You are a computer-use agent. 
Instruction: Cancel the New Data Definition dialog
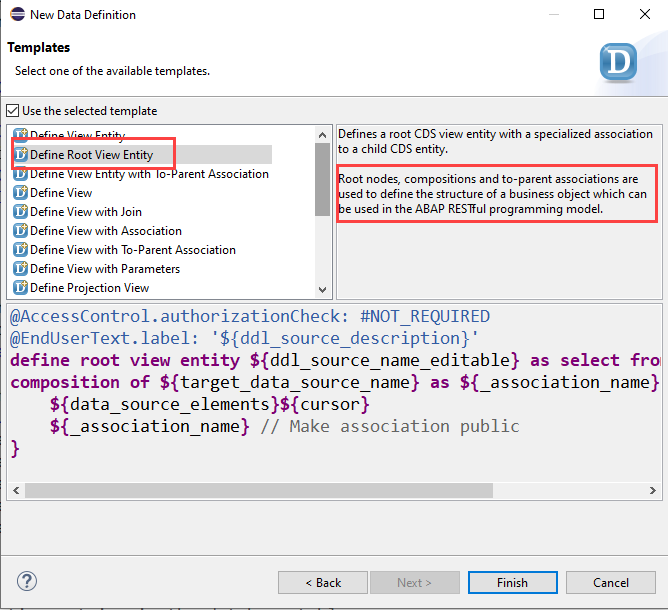tap(610, 582)
